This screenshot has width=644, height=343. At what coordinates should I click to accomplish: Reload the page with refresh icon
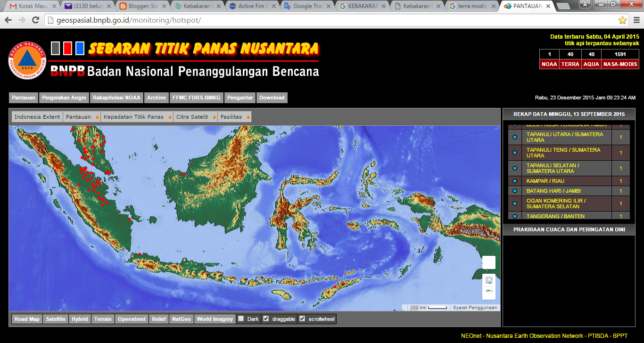click(35, 20)
